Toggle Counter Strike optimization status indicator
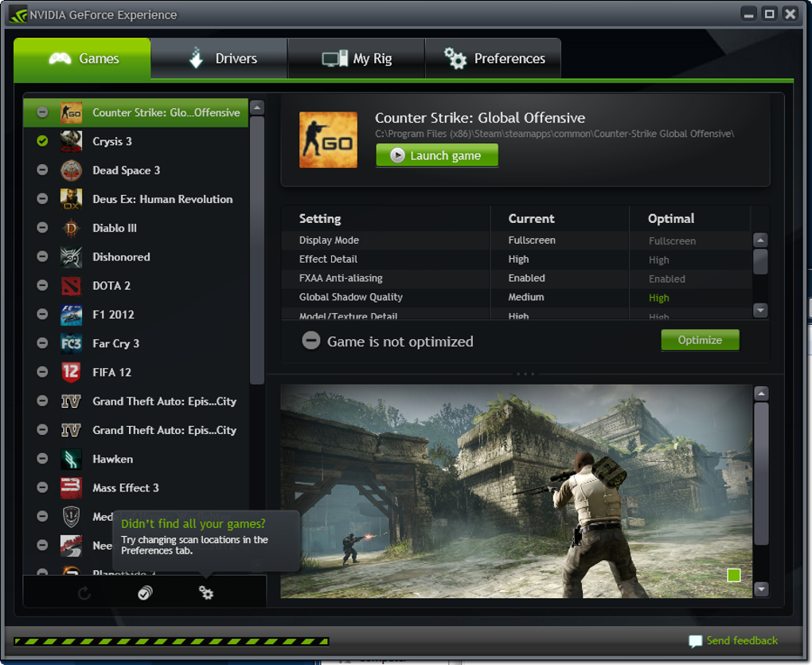This screenshot has width=812, height=665. 42,112
